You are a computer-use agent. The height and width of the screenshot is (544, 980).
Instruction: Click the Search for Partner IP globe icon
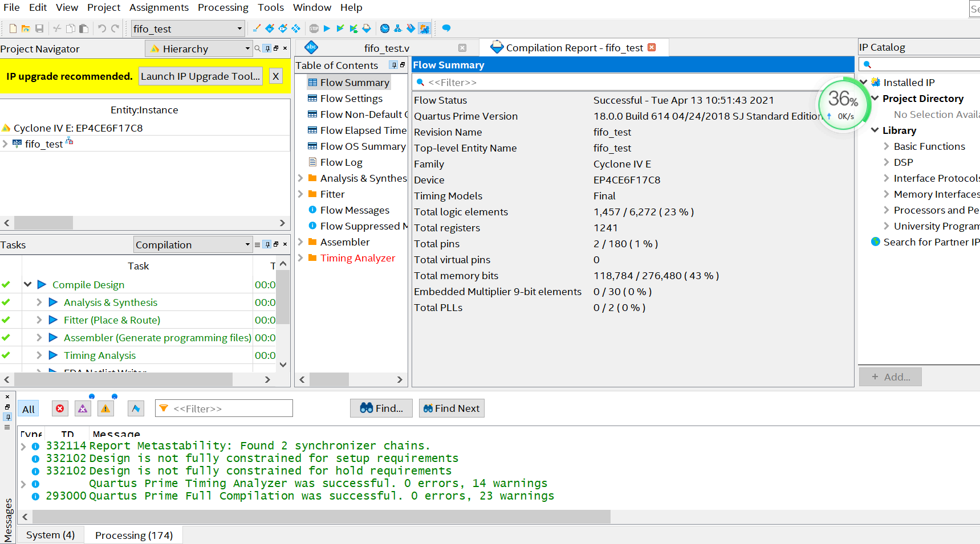[x=876, y=242]
